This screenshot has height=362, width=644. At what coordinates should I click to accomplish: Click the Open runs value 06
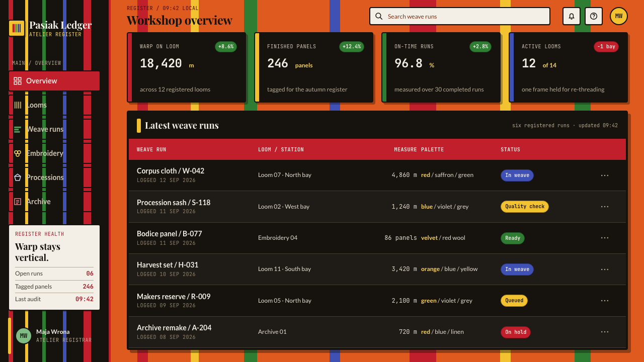pos(90,274)
